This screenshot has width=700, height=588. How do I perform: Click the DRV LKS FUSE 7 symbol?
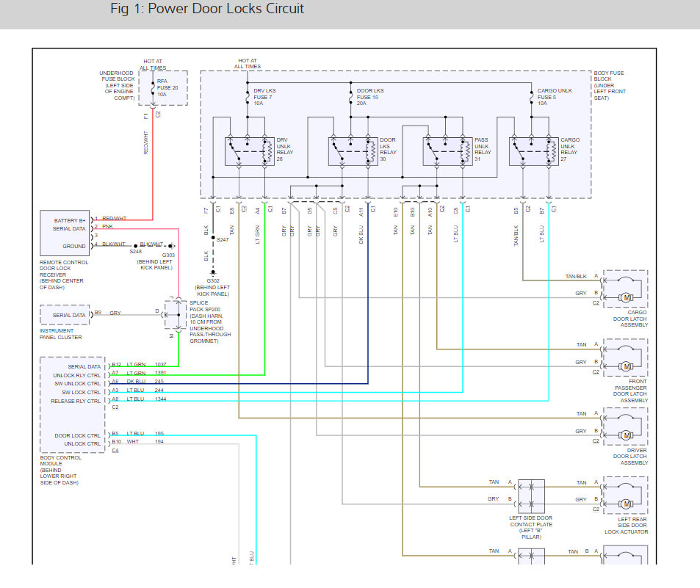[x=248, y=97]
